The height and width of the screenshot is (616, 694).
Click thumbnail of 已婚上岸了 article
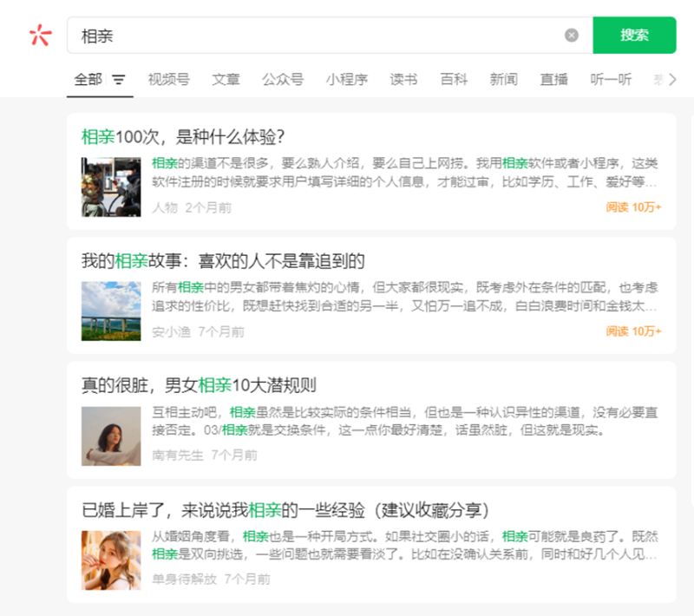(x=111, y=560)
